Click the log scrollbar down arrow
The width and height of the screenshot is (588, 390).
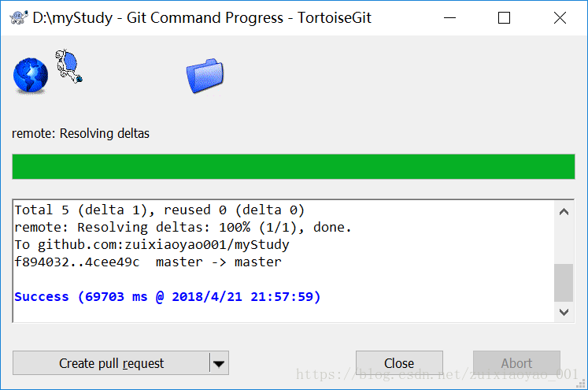[564, 312]
